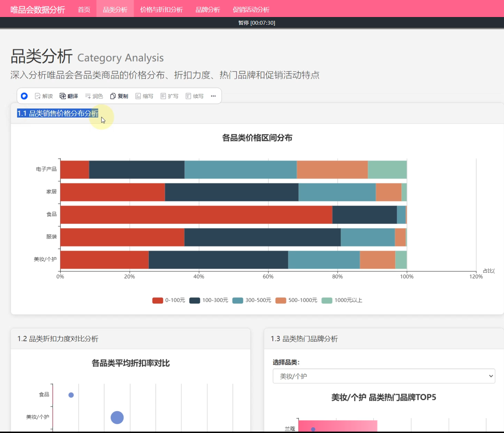Expand the 选择品类 dropdown showing 美妆/个护
The image size is (504, 433).
[x=384, y=376]
